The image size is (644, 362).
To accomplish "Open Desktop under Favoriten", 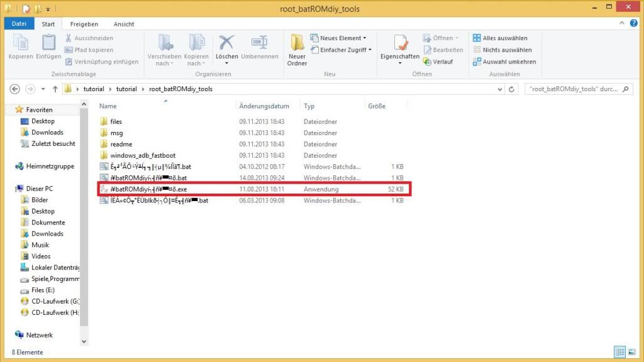I will 43,121.
